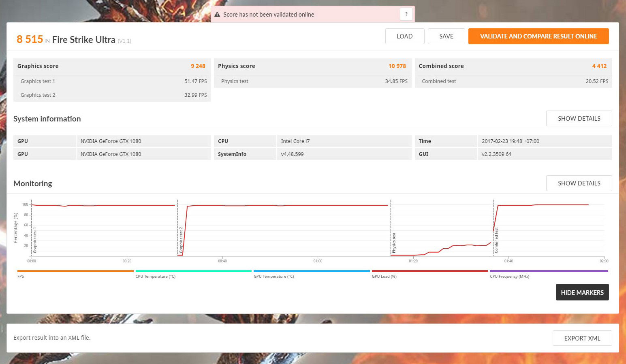626x364 pixels.
Task: Validate and compare result online
Action: (538, 36)
